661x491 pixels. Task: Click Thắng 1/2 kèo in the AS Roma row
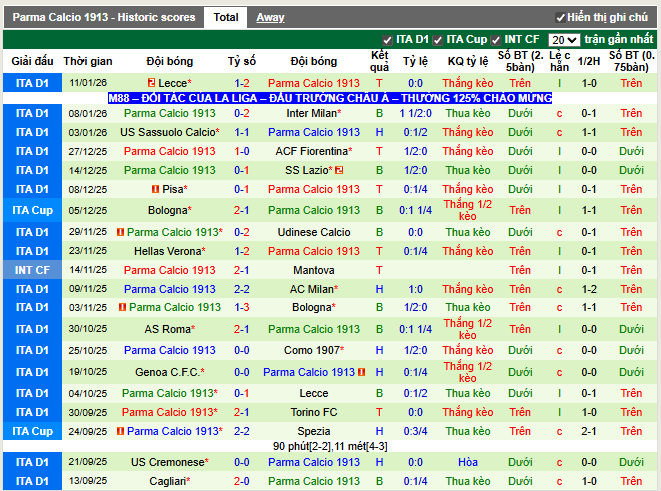coord(468,329)
